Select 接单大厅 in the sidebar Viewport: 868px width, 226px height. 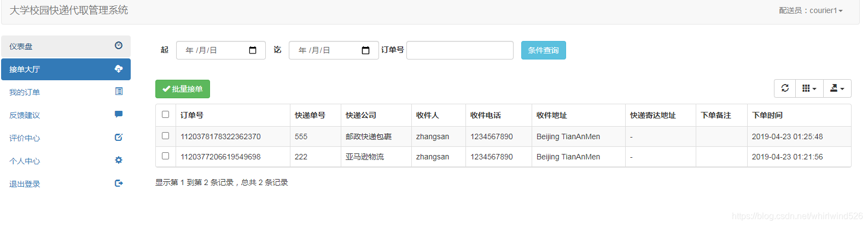(66, 69)
